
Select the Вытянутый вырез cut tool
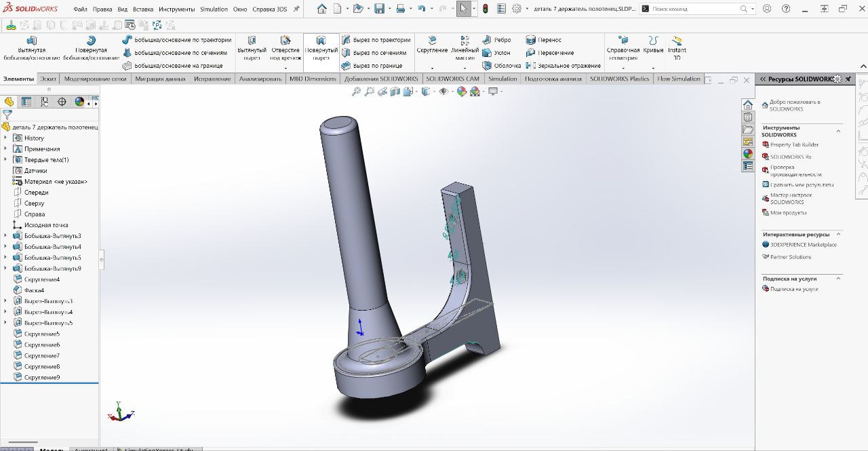[x=252, y=45]
